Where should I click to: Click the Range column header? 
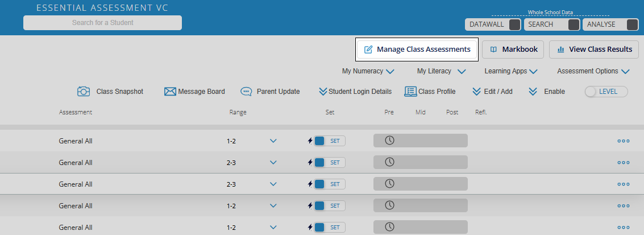click(238, 112)
